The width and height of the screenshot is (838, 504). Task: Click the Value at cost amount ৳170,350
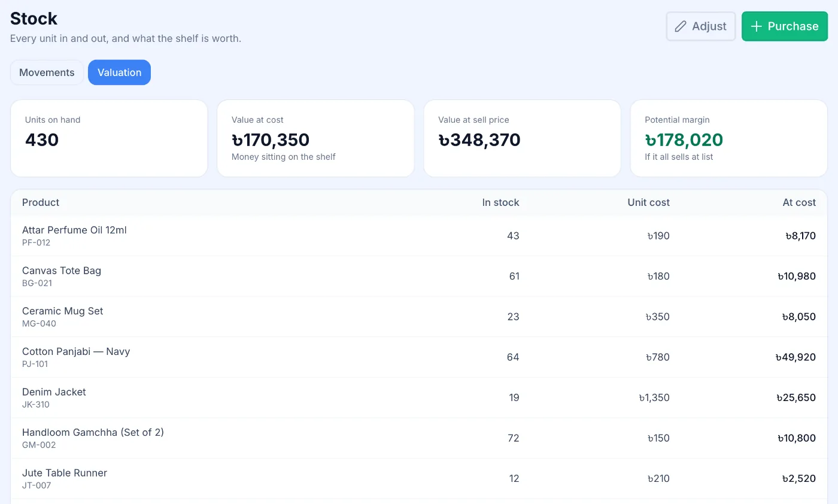pos(271,140)
